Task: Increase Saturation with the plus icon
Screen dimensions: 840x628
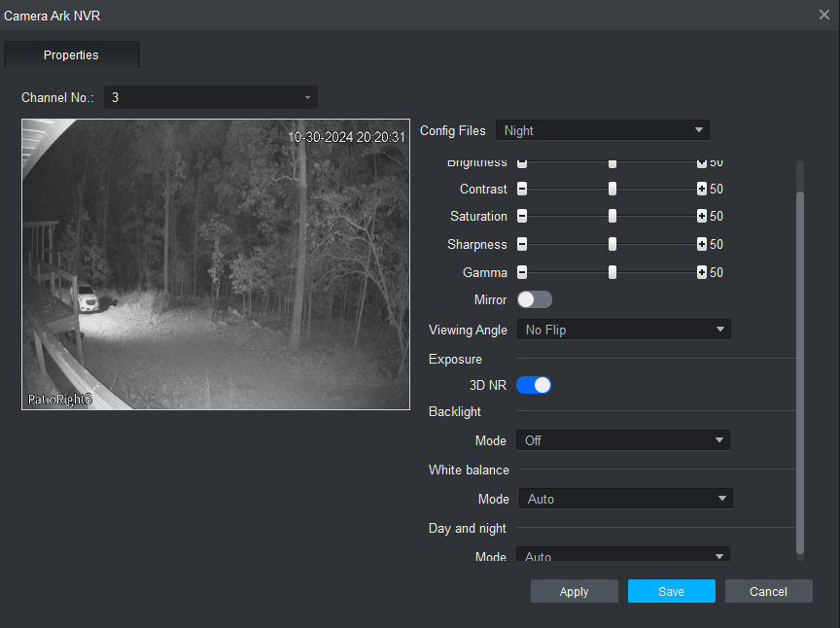Action: point(701,216)
